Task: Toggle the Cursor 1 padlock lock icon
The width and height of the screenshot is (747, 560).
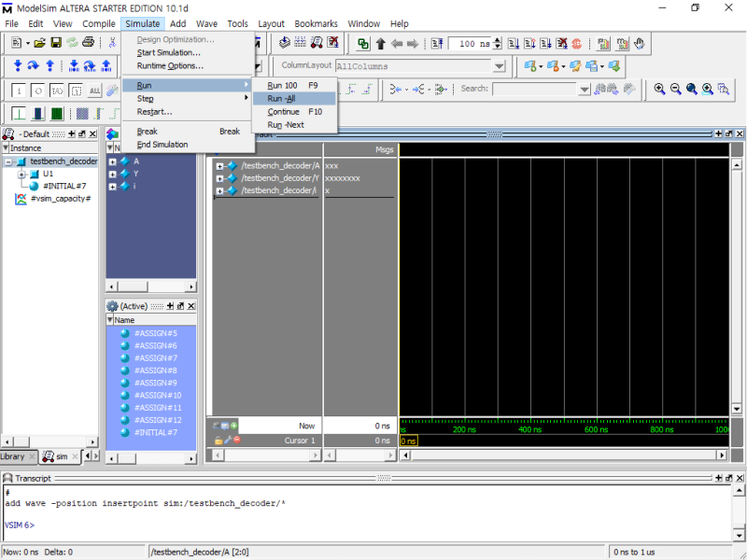Action: coord(218,439)
